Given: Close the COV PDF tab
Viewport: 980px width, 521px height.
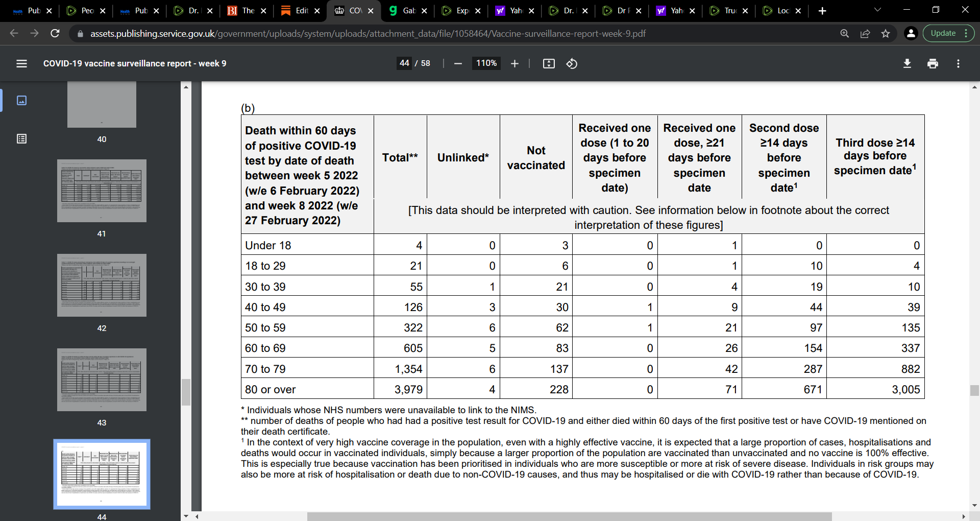Looking at the screenshot, I should pos(371,11).
